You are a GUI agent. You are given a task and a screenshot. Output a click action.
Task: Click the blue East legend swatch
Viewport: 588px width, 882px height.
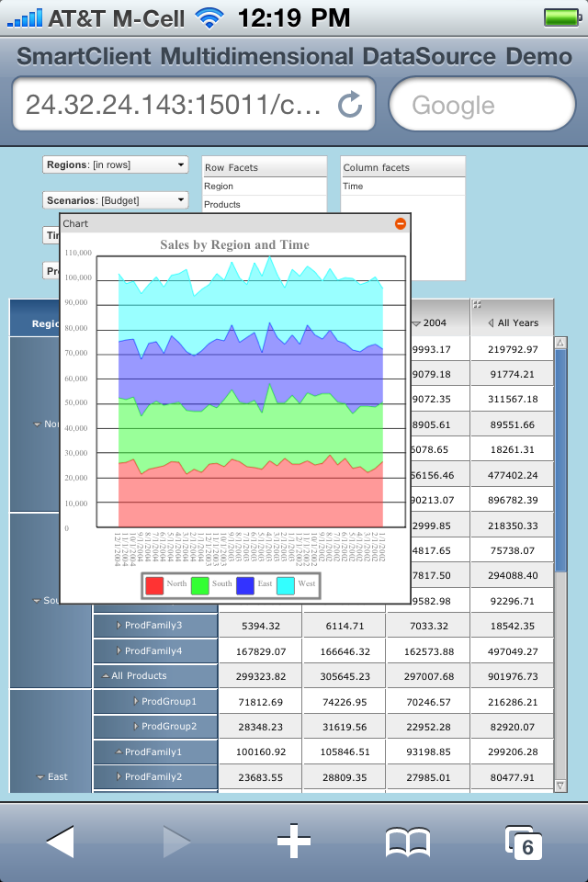[245, 585]
